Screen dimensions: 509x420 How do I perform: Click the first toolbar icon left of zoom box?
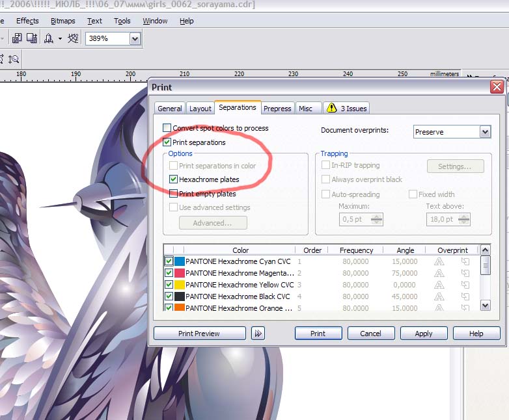coord(16,38)
